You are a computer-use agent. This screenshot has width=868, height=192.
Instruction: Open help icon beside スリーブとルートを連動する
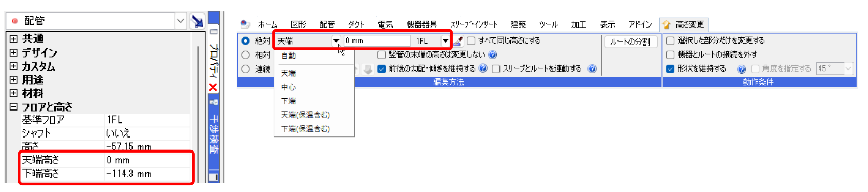[x=592, y=68]
